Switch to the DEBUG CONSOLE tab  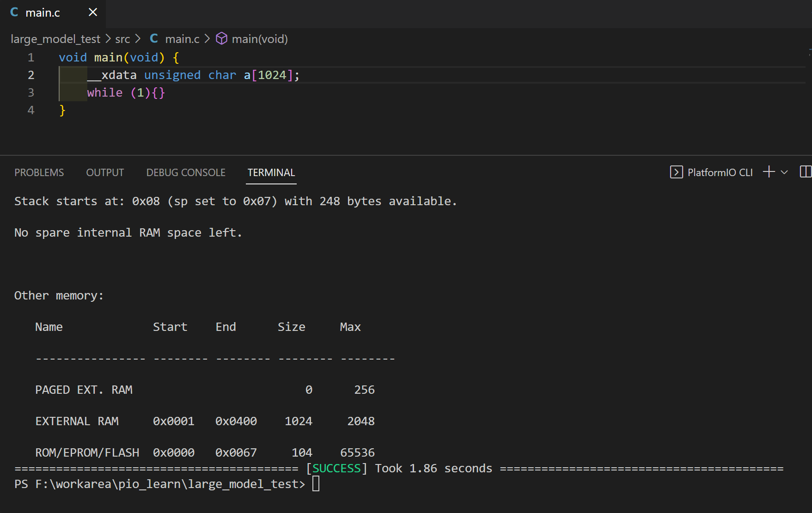click(x=186, y=172)
